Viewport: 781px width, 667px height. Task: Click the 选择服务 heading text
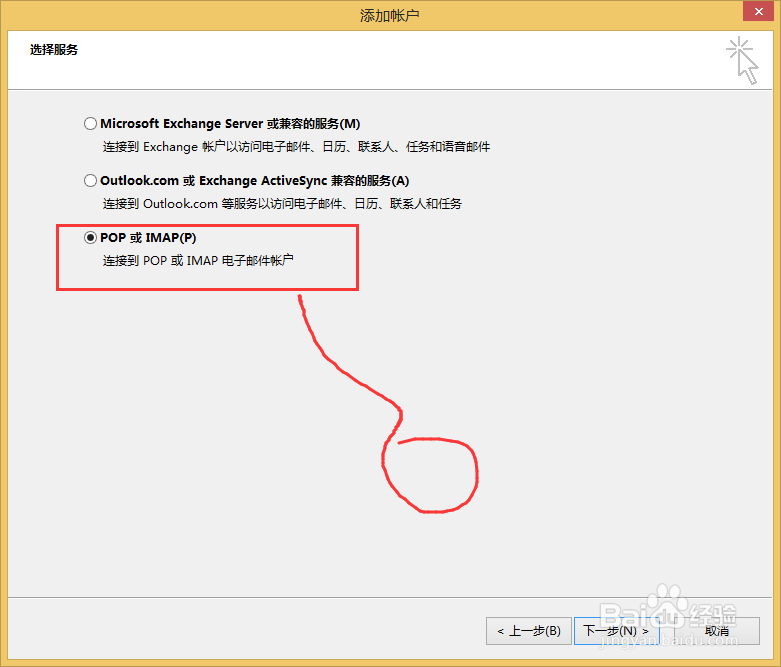[54, 50]
